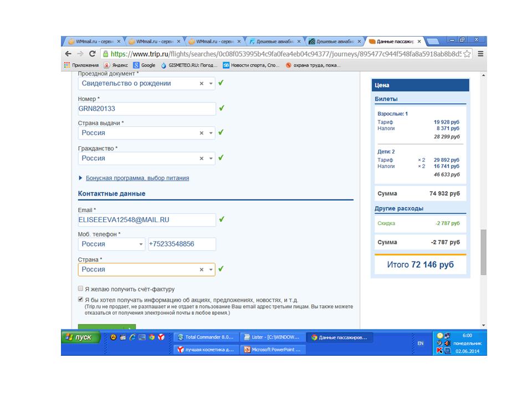The width and height of the screenshot is (532, 399).
Task: Switch to Total Commander taskbar button
Action: coord(206,337)
